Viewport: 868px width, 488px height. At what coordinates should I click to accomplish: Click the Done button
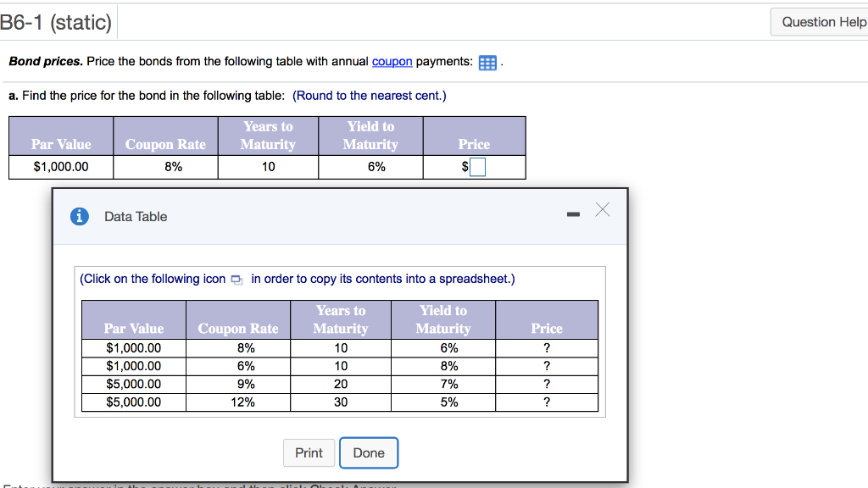[x=368, y=452]
